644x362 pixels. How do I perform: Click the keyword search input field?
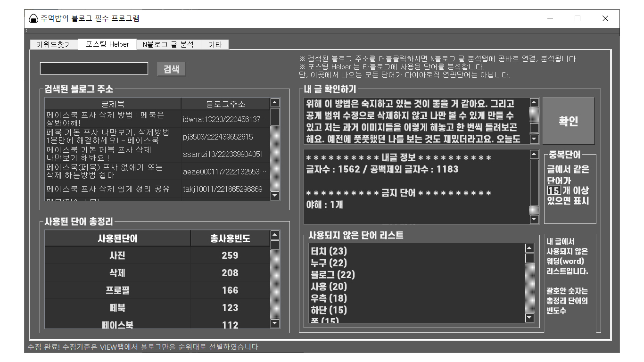(94, 69)
